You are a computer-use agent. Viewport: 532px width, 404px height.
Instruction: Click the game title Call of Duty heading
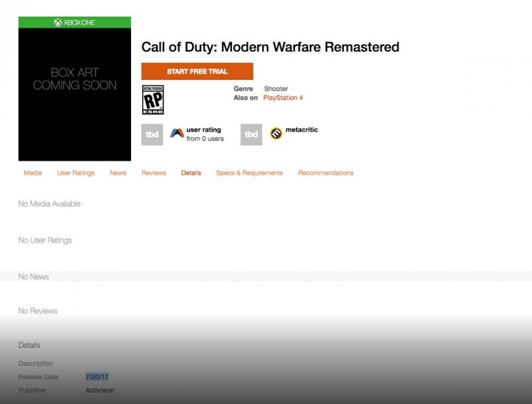[x=269, y=47]
